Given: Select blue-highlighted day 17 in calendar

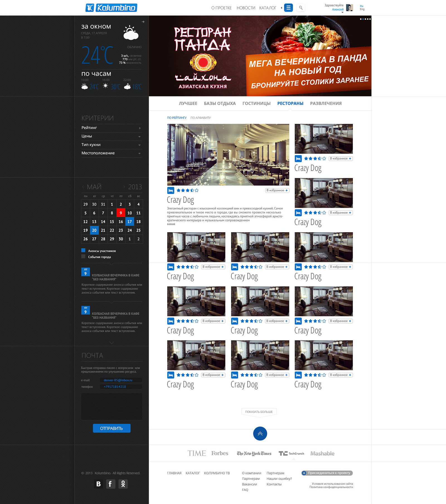Looking at the screenshot, I should pyautogui.click(x=130, y=221).
